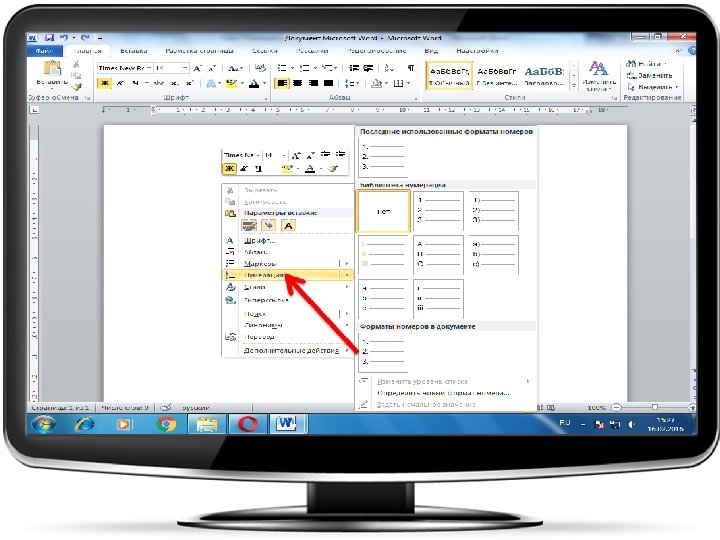This screenshot has height=540, width=720.
Task: Choose a) b) c) numbering format
Action: coord(494,255)
